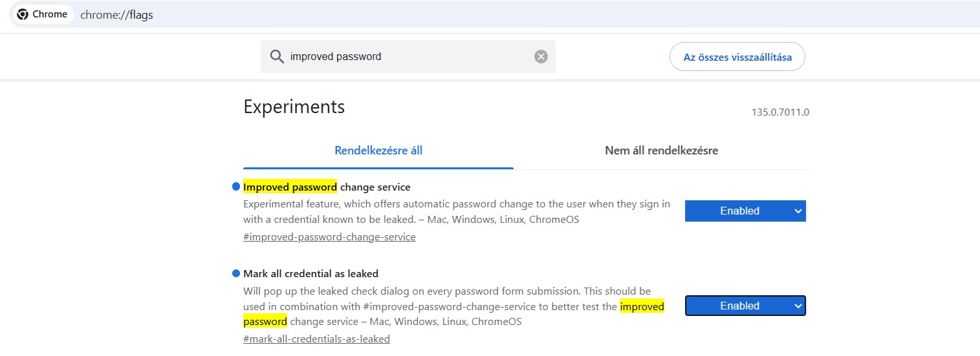Focus the flags search field with 'improved password'
980x356 pixels.
[x=408, y=57]
